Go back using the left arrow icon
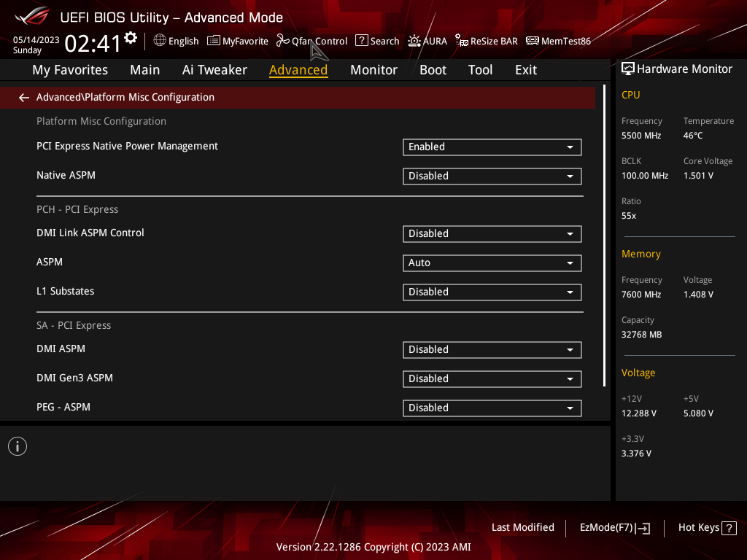This screenshot has height=560, width=747. point(24,98)
